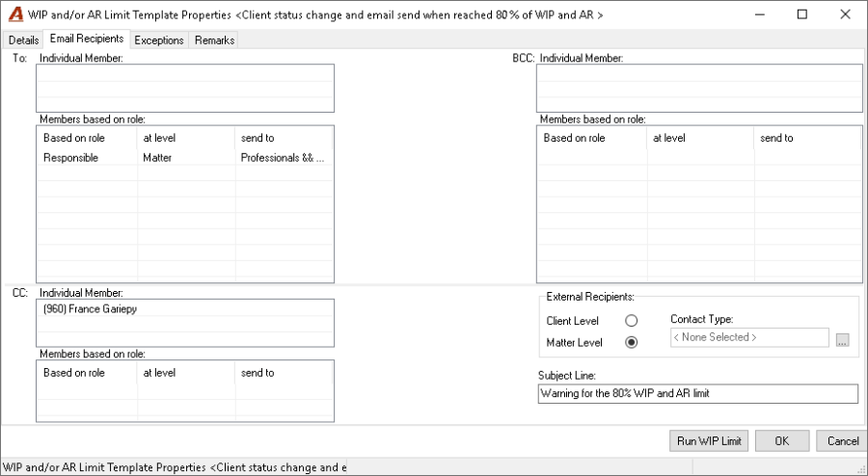The image size is (868, 476).
Task: Click the BCC Individual Member list box
Action: point(699,89)
